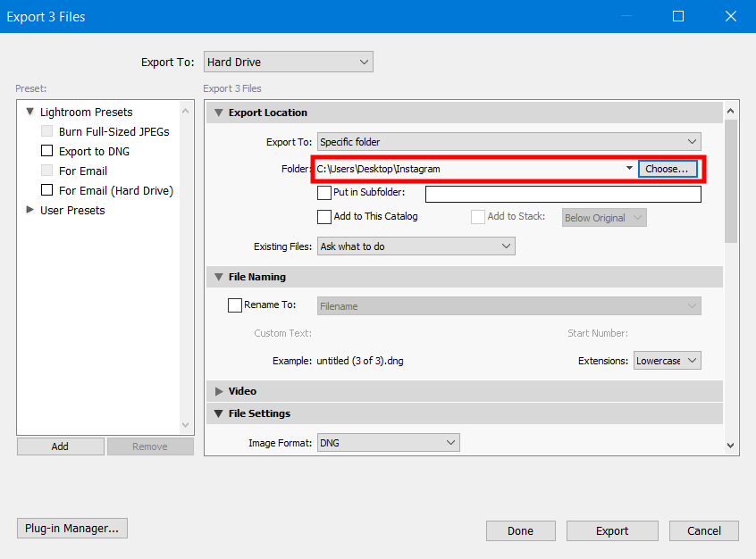Click the Choose... folder button
The height and width of the screenshot is (559, 756).
pos(668,169)
